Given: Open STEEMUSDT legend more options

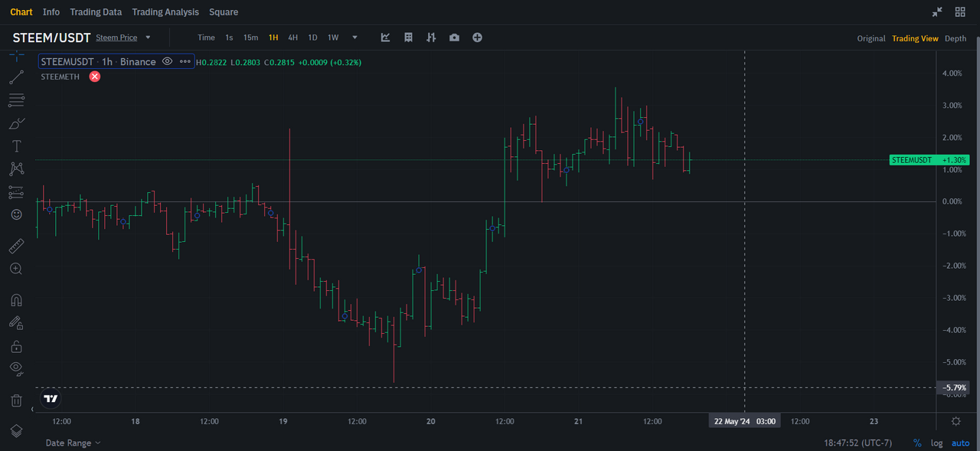Looking at the screenshot, I should (185, 61).
